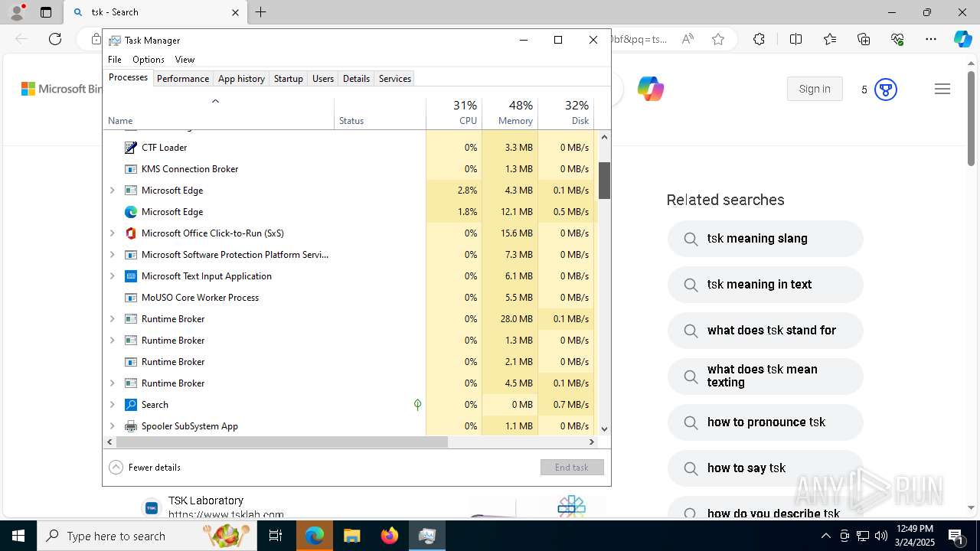
Task: Open Task Manager Options menu
Action: coord(149,59)
